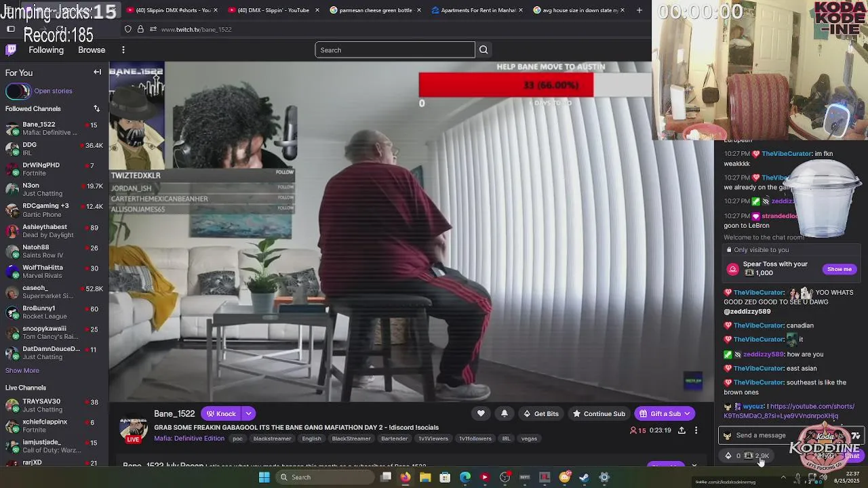Click the red donation goal progress bar
The image size is (868, 488).
506,85
